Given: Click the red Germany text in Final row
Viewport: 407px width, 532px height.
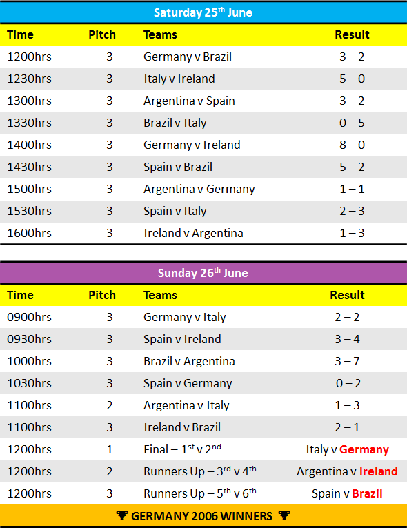Looking at the screenshot, I should 364,449.
